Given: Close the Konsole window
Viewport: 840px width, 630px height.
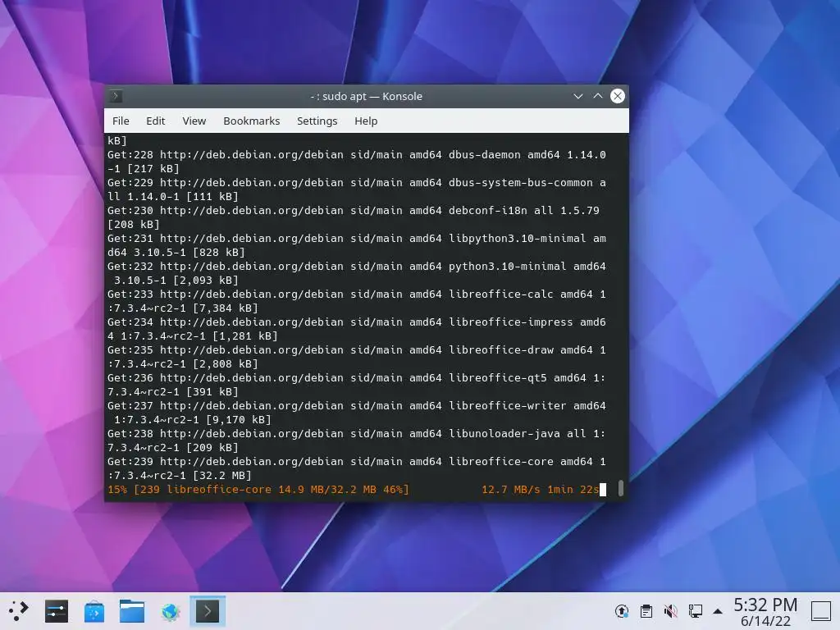Looking at the screenshot, I should pos(618,97).
